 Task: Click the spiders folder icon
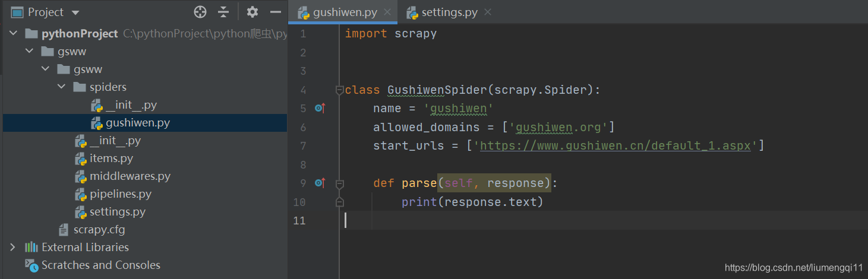click(80, 87)
